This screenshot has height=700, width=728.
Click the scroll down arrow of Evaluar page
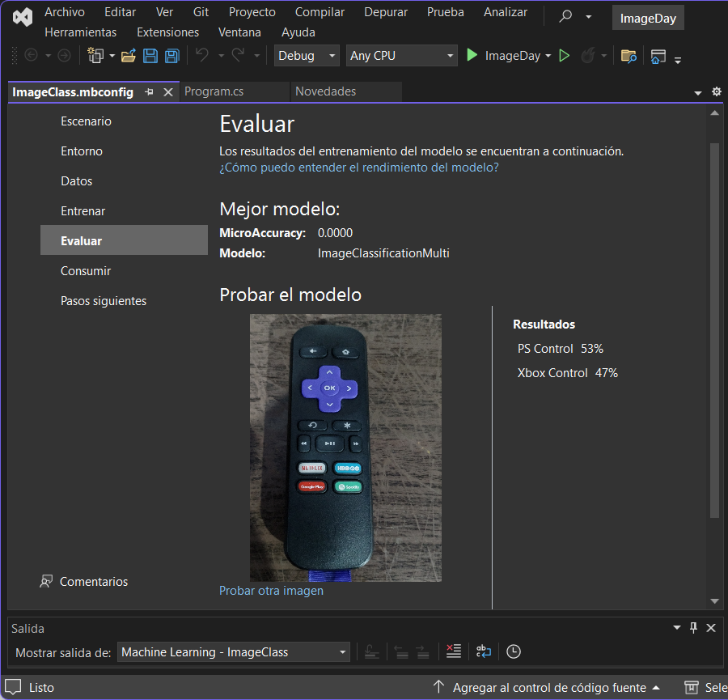(x=714, y=601)
